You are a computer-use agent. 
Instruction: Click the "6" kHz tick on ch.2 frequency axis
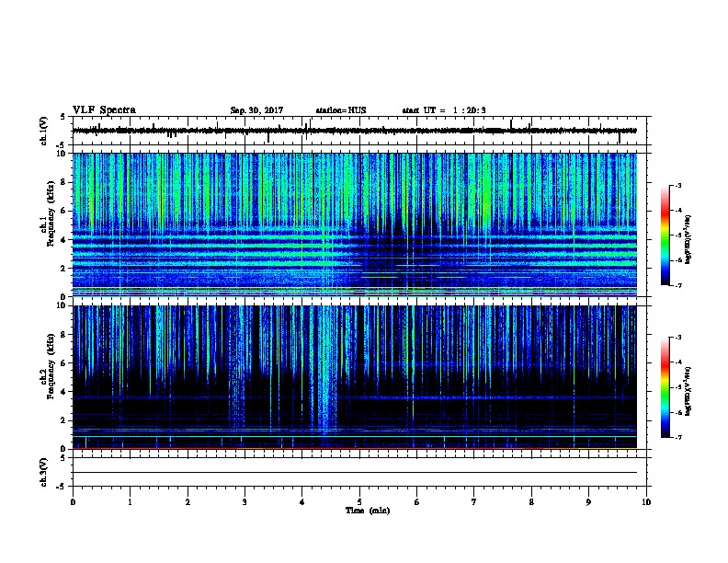pyautogui.click(x=64, y=362)
